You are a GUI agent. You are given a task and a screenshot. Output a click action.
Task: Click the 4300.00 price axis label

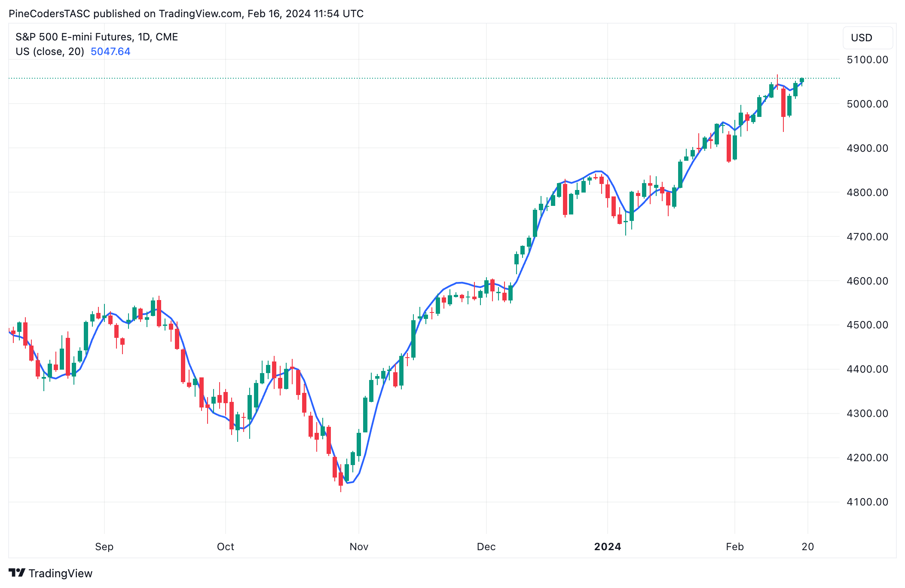(x=867, y=413)
